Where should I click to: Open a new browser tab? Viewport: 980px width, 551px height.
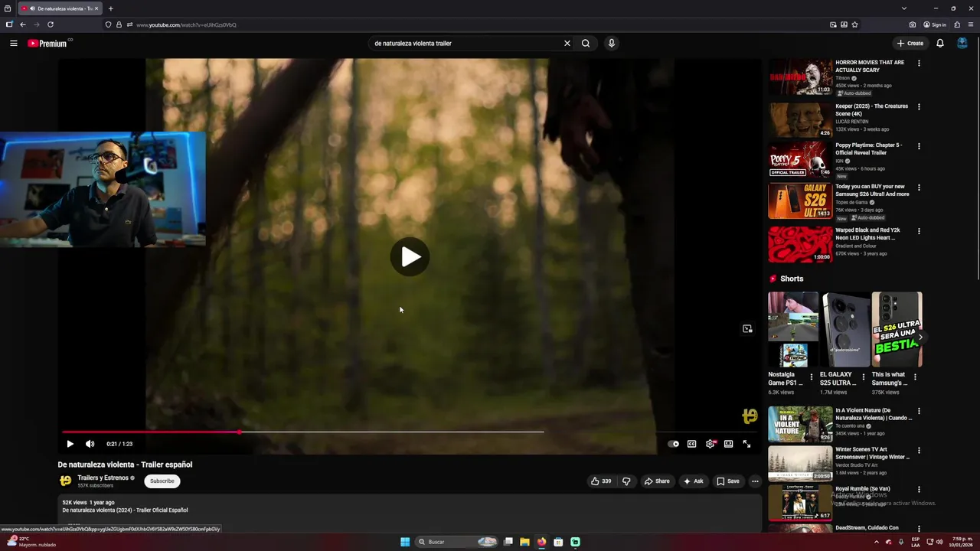click(x=110, y=8)
